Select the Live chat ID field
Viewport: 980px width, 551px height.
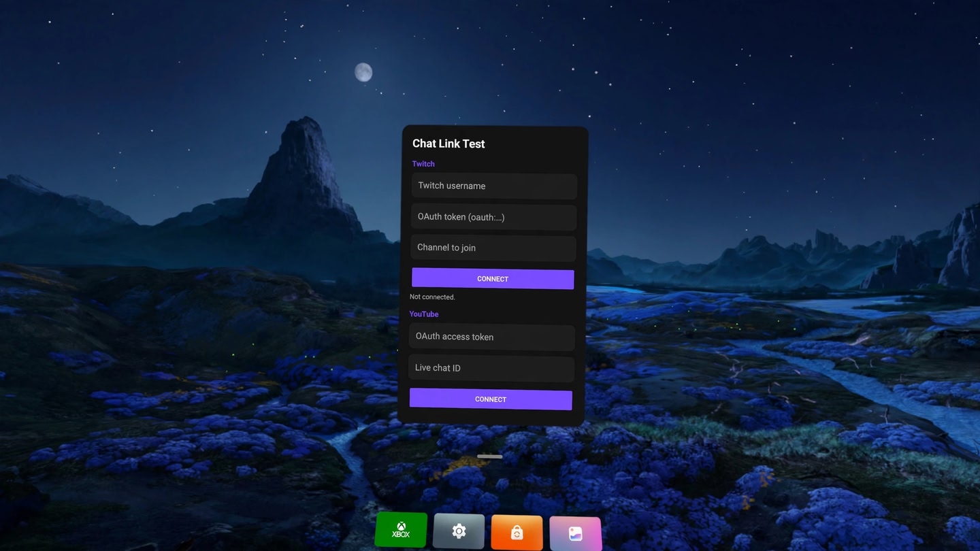pyautogui.click(x=491, y=368)
